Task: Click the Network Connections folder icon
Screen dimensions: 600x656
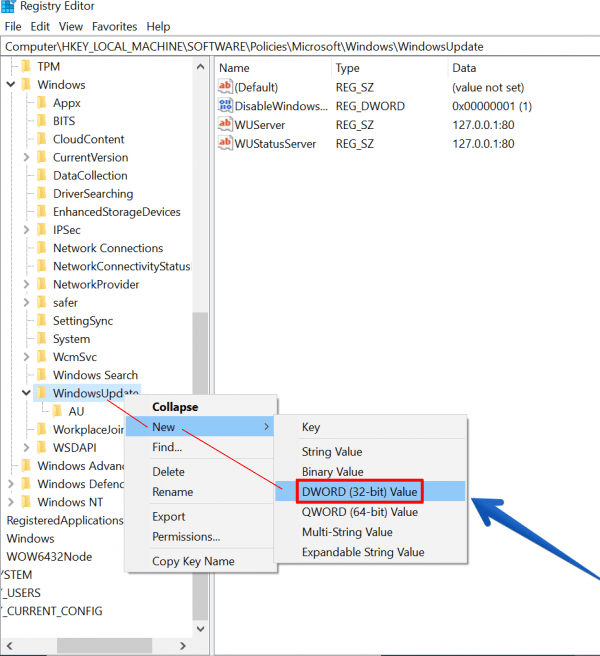Action: 42,248
